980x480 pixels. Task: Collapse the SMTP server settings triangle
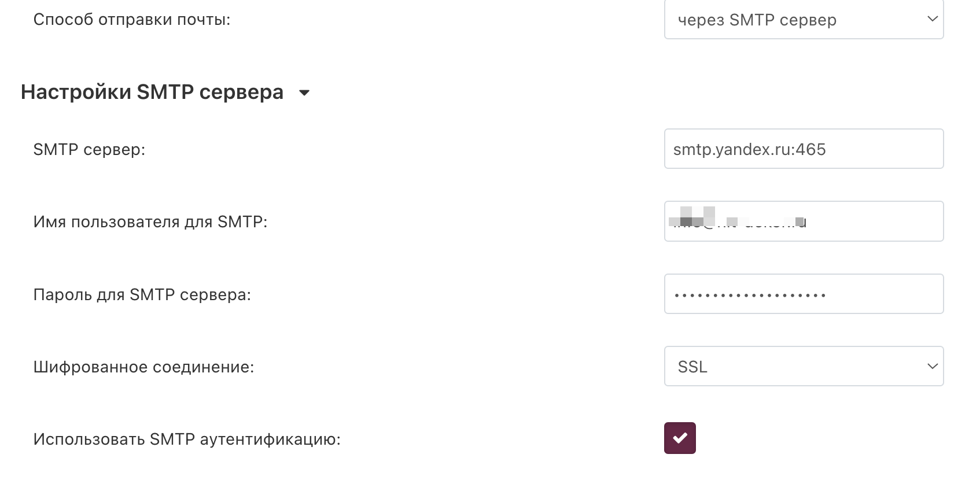click(304, 93)
